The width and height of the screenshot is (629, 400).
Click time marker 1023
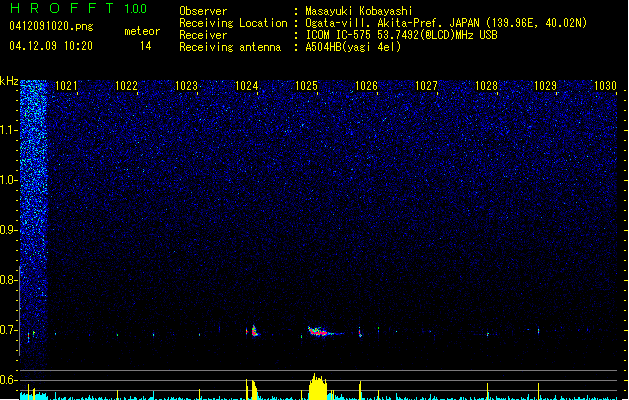186,85
